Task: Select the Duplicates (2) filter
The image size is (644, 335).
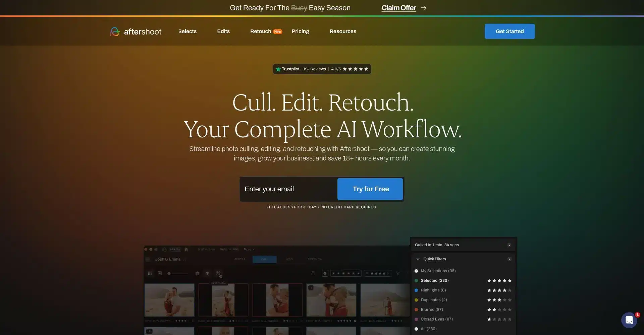Action: 431,300
